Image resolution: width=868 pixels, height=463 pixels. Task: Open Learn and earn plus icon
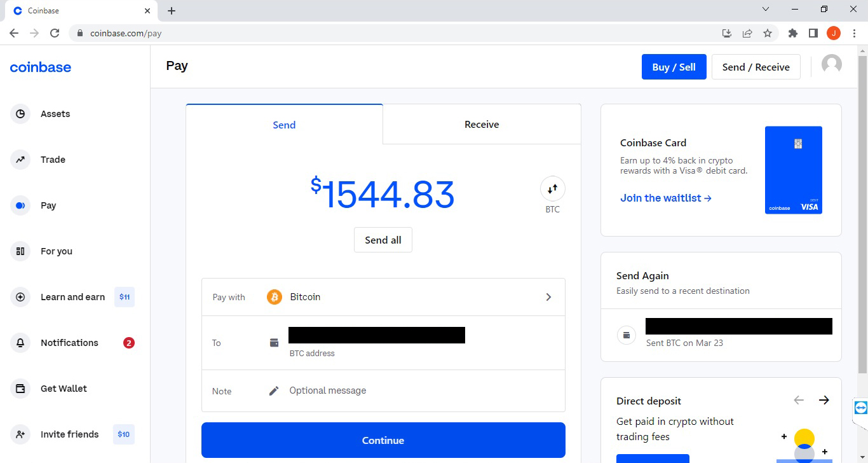(x=20, y=297)
